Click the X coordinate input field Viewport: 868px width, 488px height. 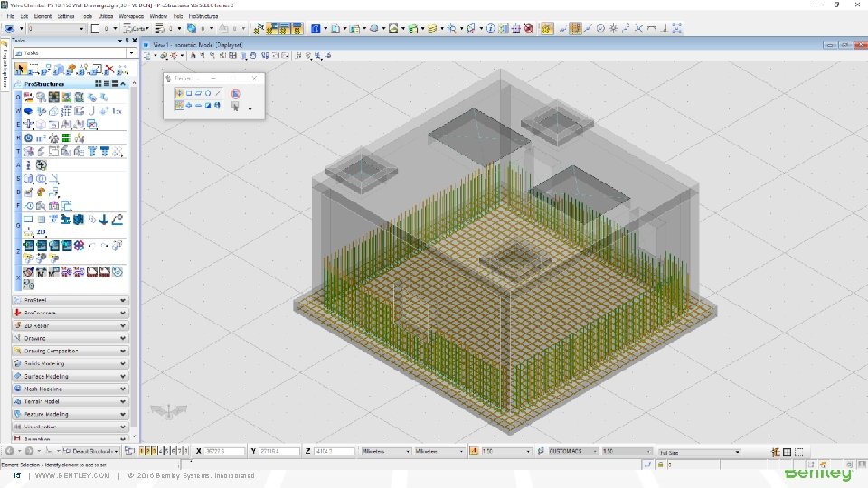pos(225,452)
